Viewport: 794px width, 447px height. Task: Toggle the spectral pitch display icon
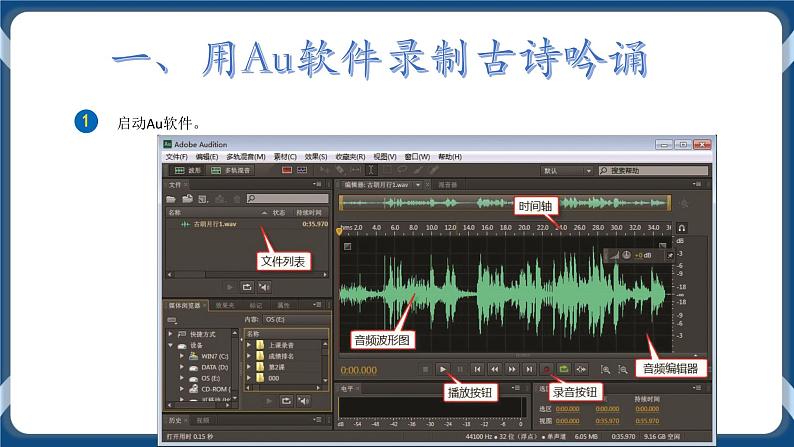click(x=302, y=170)
